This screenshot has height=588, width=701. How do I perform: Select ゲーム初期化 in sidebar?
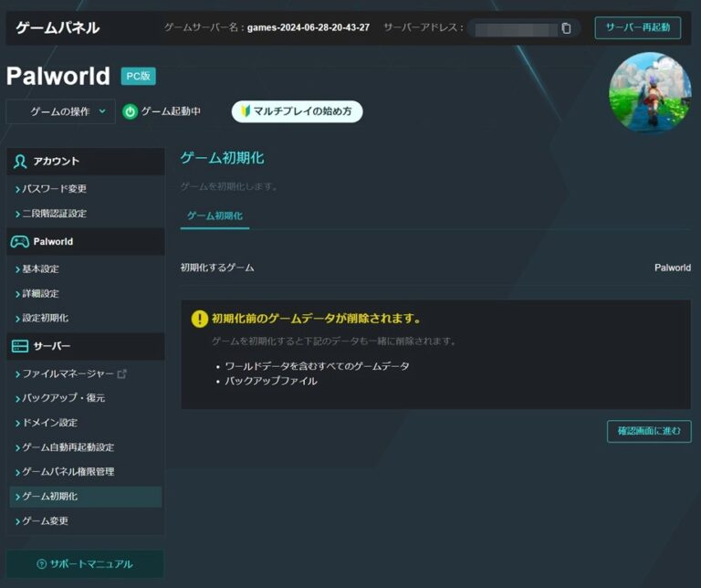pyautogui.click(x=86, y=497)
